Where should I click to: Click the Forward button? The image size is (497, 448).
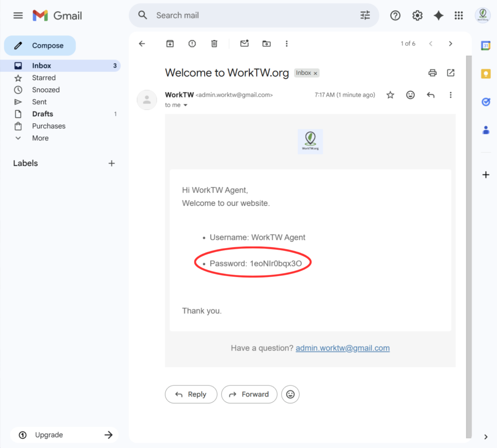point(249,394)
